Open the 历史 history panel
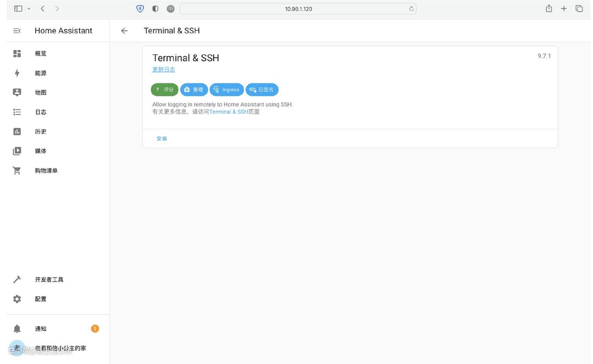Image resolution: width=593 pixels, height=364 pixels. (x=41, y=132)
